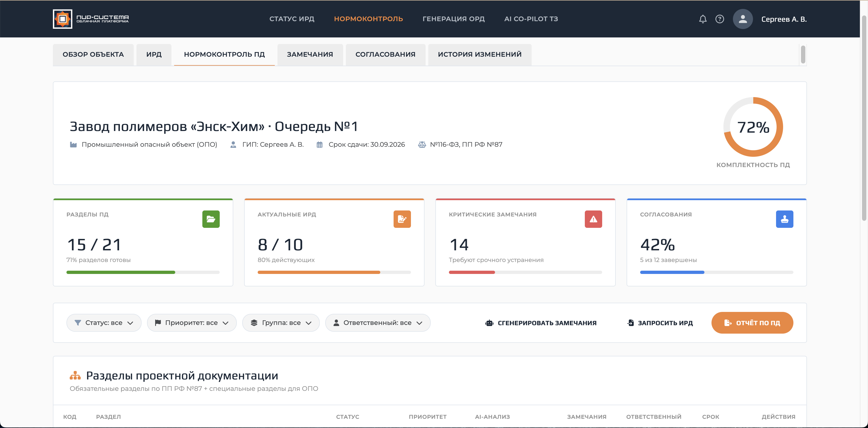Screen dimensions: 868x428
Task: Click the flag icon in Приоритет filter
Action: click(x=158, y=323)
